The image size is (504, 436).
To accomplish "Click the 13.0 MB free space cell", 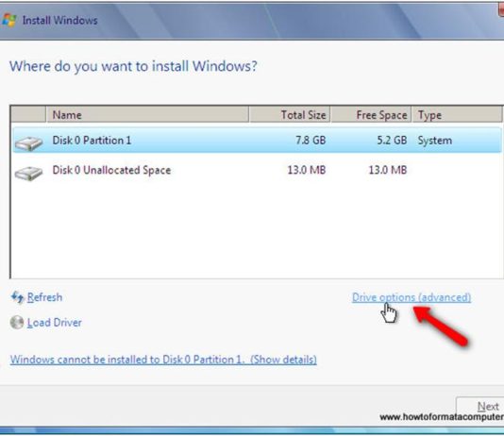I will [x=388, y=170].
